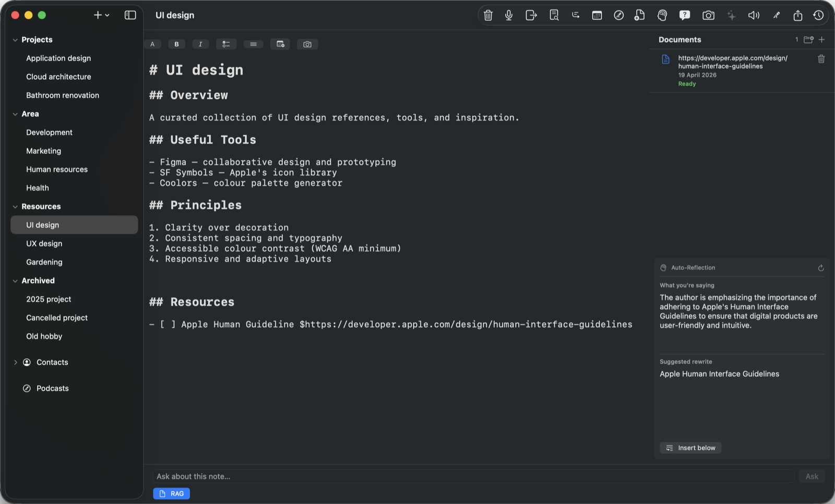
Task: Click the compass pencil icon in toolbar
Action: coord(618,15)
